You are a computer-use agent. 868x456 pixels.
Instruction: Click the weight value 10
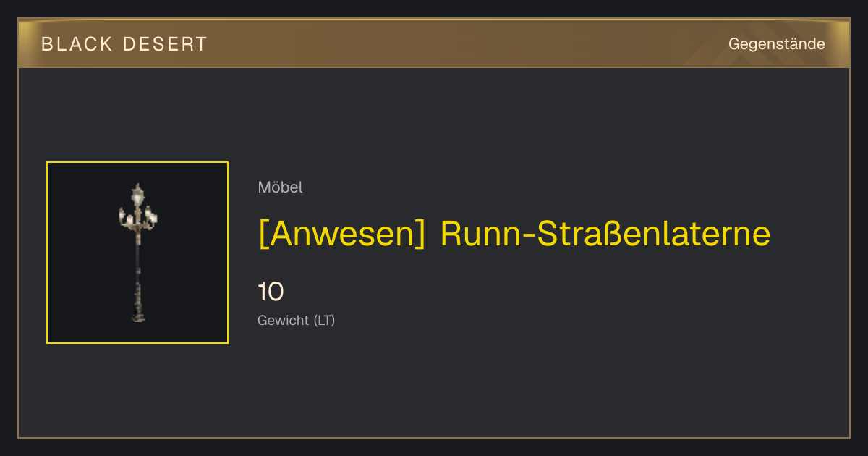pyautogui.click(x=271, y=292)
